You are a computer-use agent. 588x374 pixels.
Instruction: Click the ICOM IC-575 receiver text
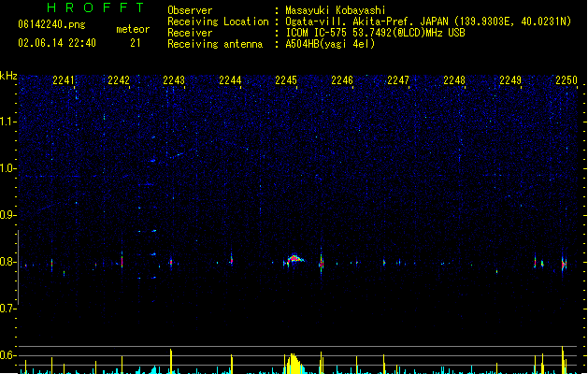coord(376,33)
